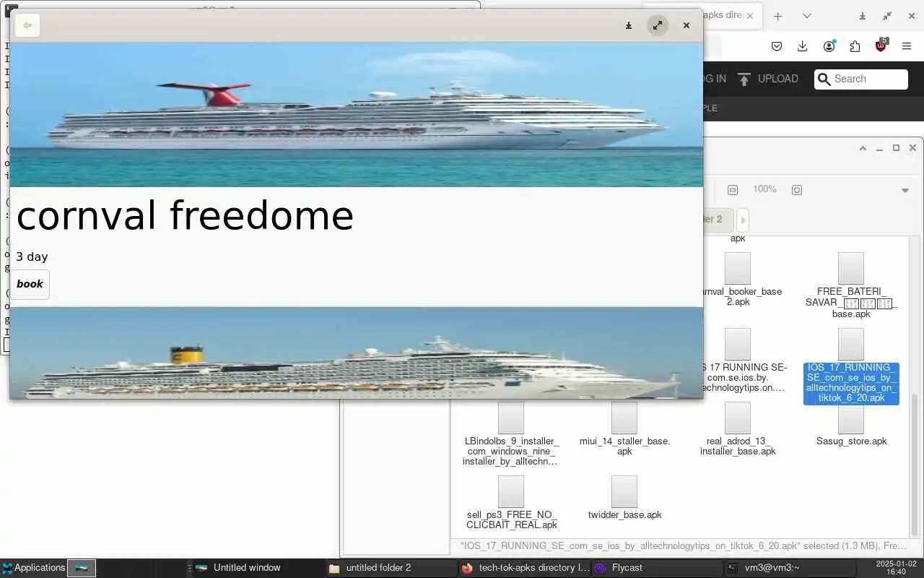Click into the Search field on webpage
The width and height of the screenshot is (924, 578).
860,79
